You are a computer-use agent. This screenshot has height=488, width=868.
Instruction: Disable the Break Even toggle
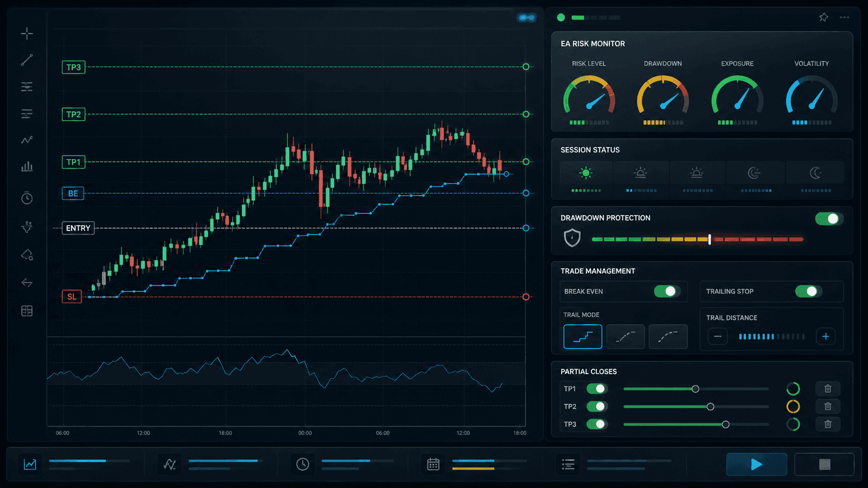pos(667,291)
